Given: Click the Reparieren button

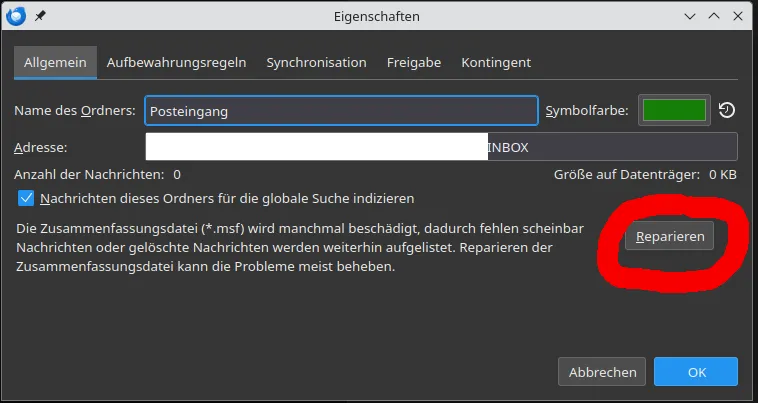Looking at the screenshot, I should (669, 236).
